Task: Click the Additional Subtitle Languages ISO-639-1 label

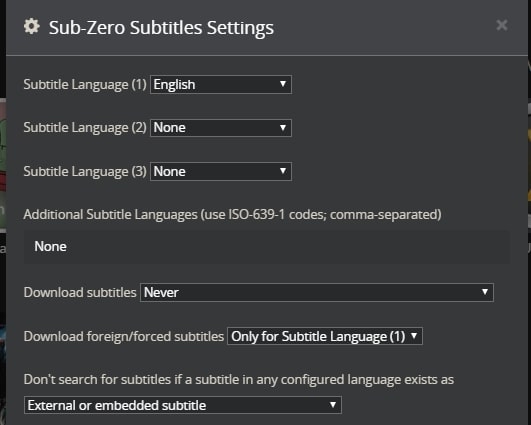Action: click(232, 215)
